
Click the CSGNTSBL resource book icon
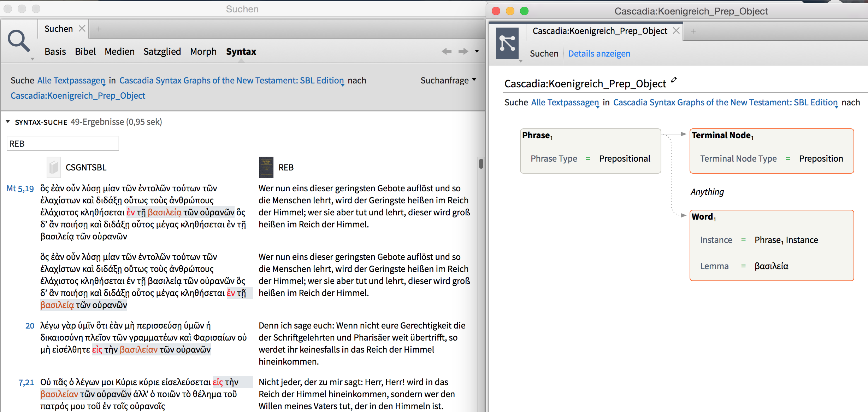(54, 167)
